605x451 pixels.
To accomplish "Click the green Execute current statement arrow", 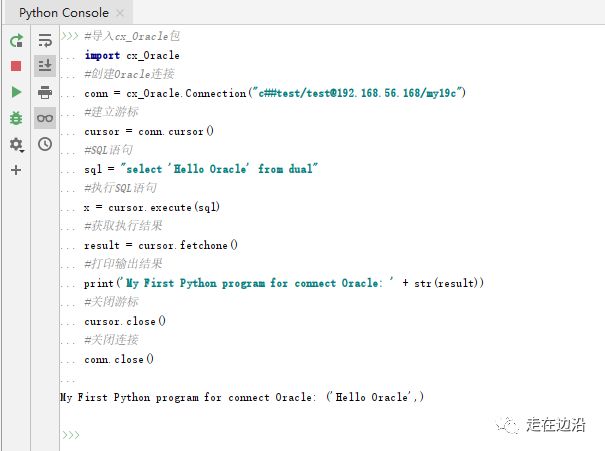I will click(16, 92).
